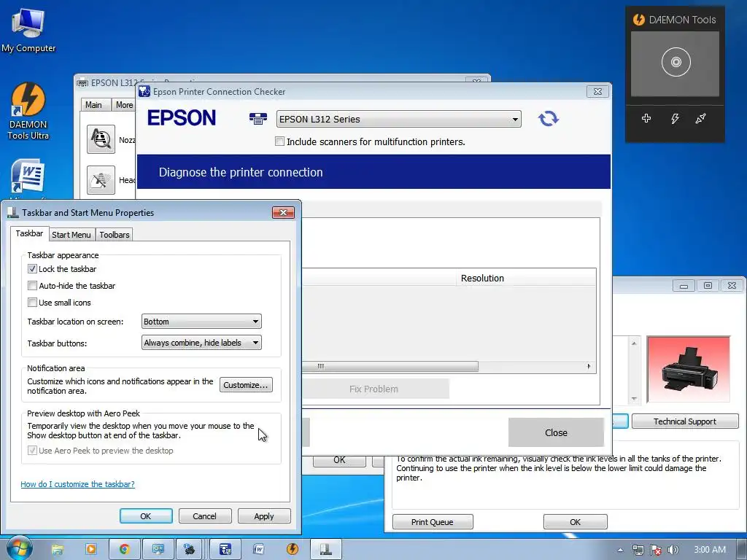Click OK in the ink status window

coord(575,522)
